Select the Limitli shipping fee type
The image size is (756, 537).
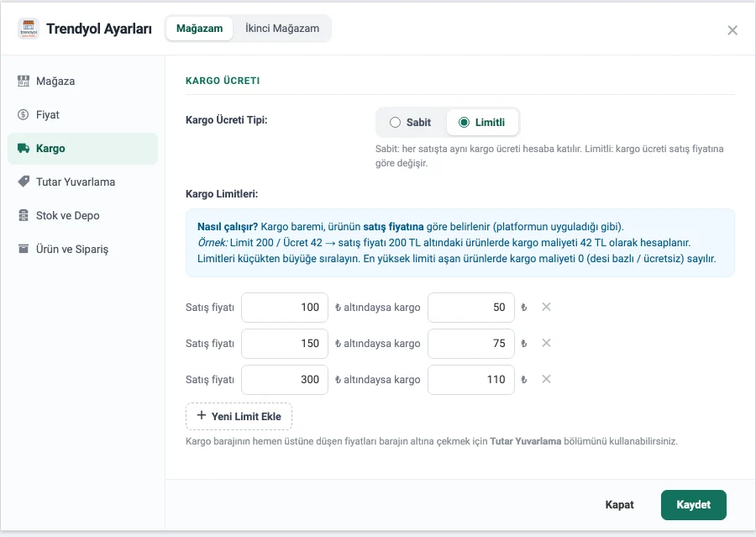tap(482, 123)
